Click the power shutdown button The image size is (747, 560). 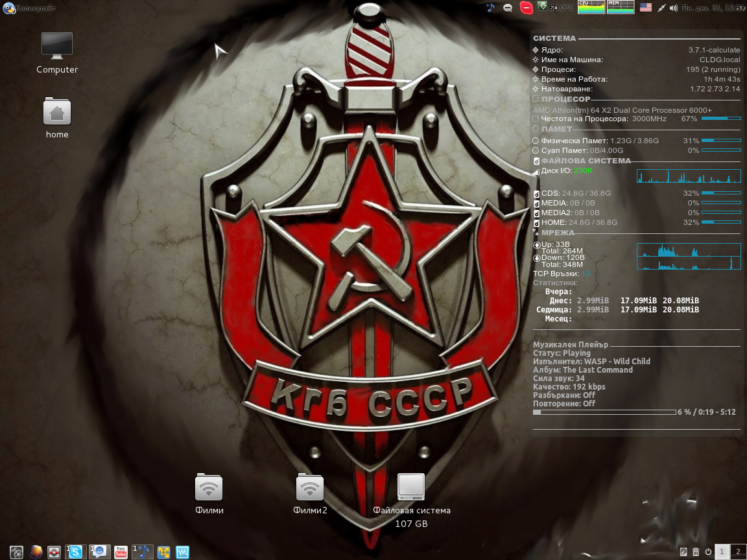708,552
